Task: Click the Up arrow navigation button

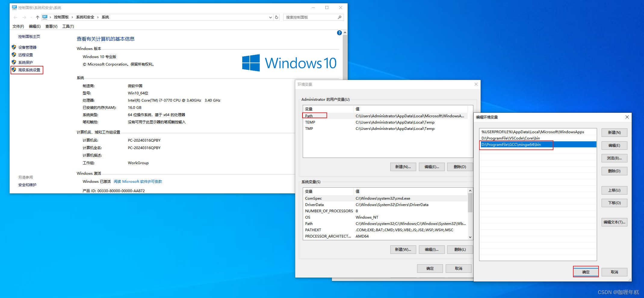Action: pos(38,17)
